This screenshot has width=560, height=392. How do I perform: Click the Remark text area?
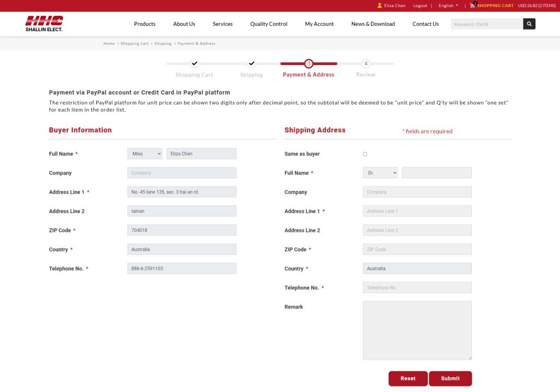click(417, 330)
